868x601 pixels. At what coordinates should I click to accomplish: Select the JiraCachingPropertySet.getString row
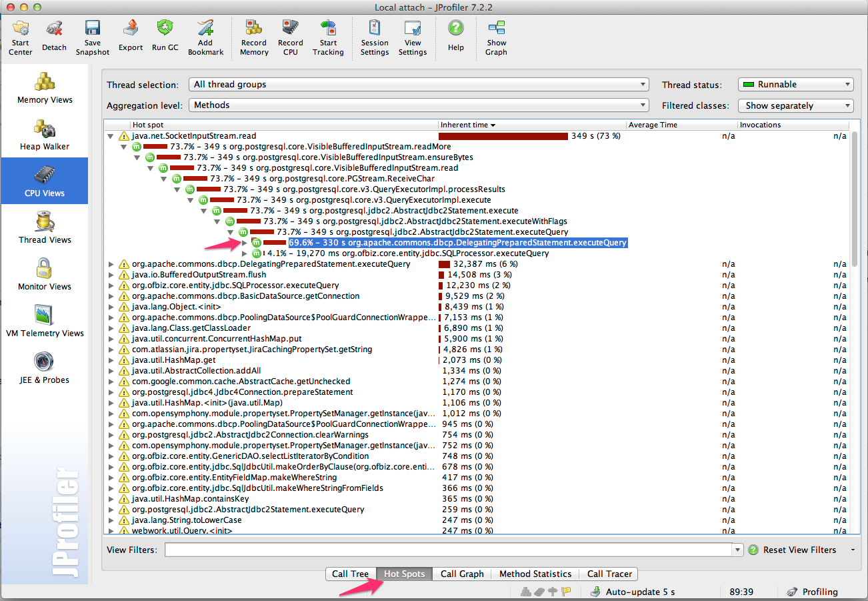click(477, 350)
